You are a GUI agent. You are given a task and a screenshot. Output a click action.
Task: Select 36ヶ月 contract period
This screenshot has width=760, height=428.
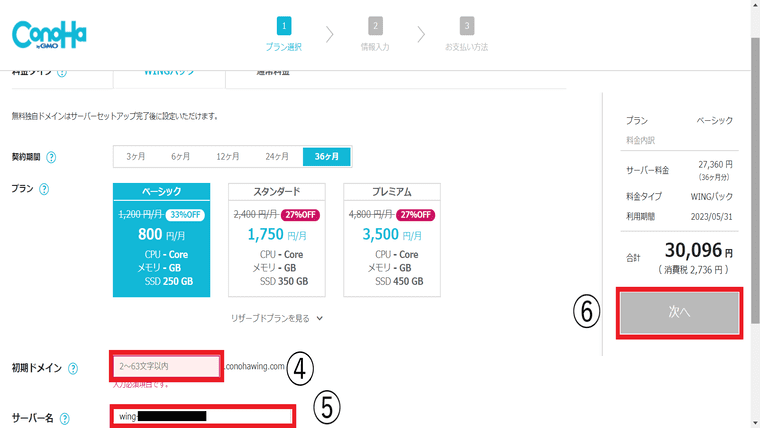327,157
